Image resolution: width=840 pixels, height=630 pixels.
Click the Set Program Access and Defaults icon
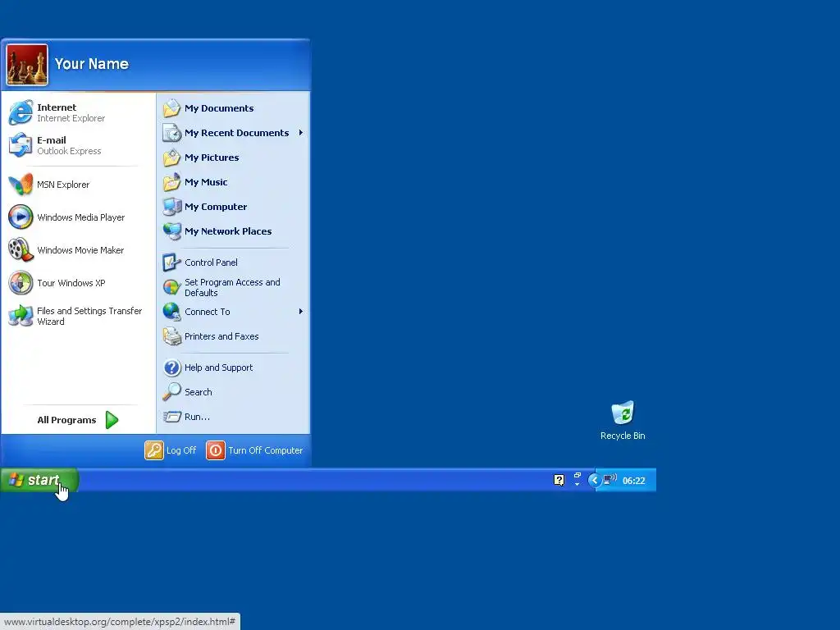[x=172, y=287]
